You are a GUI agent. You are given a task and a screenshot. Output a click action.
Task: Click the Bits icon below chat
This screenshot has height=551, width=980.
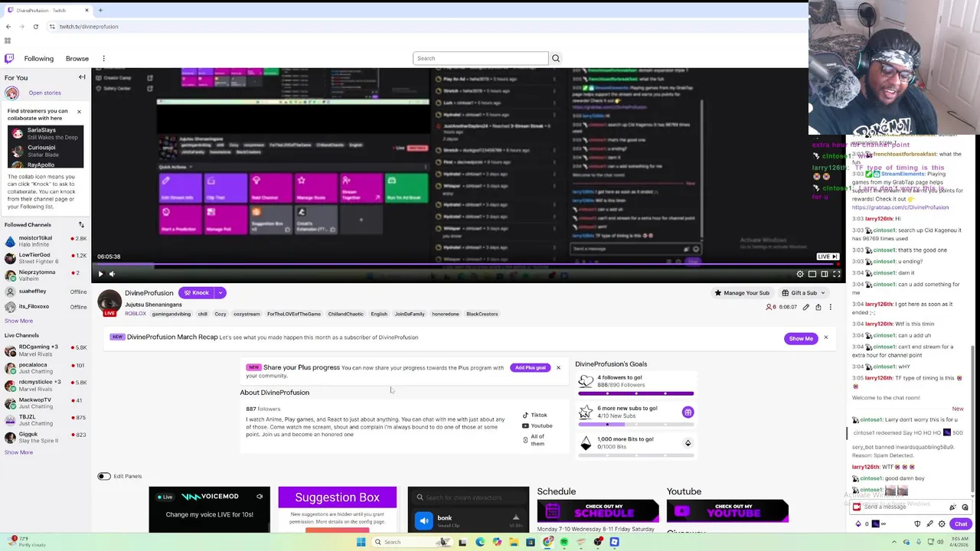pos(858,524)
